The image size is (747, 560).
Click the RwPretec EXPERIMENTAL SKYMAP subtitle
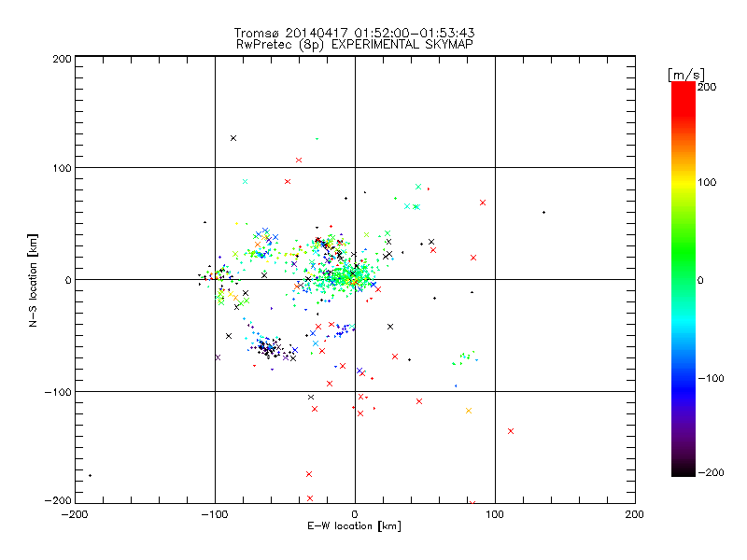point(355,45)
